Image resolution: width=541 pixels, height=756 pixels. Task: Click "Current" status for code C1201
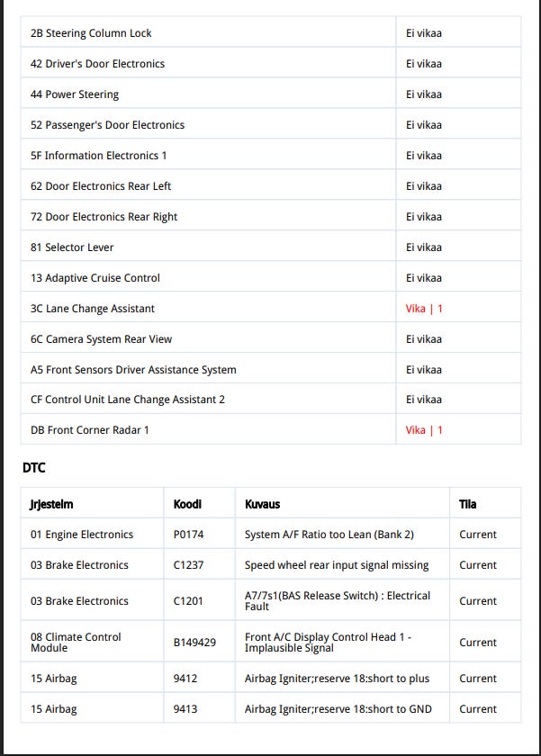point(478,601)
